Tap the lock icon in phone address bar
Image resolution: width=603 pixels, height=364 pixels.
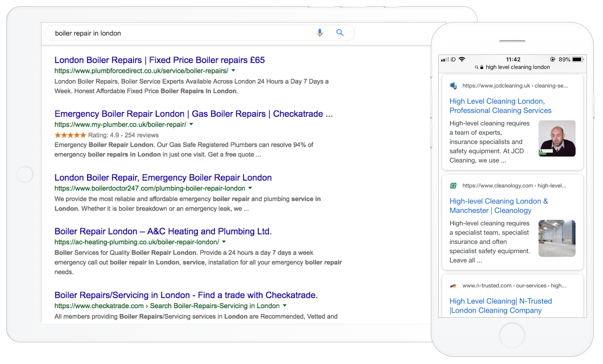(x=482, y=67)
